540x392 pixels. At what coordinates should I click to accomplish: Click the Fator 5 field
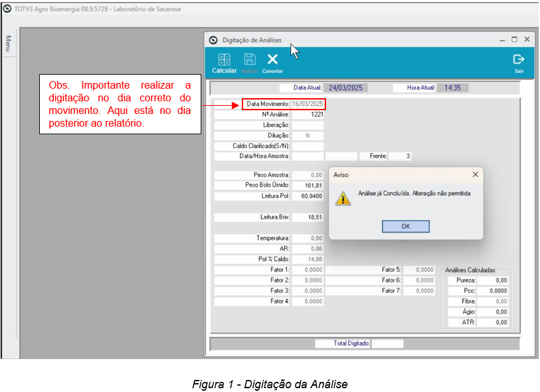419,270
